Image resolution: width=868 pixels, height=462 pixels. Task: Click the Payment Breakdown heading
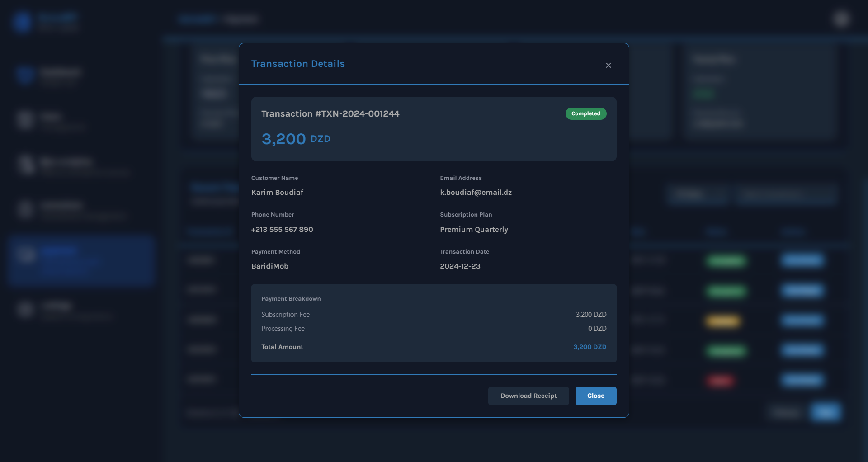[291, 299]
